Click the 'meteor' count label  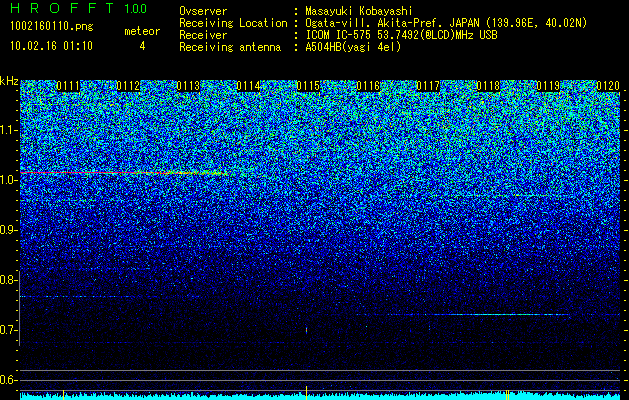pyautogui.click(x=142, y=31)
